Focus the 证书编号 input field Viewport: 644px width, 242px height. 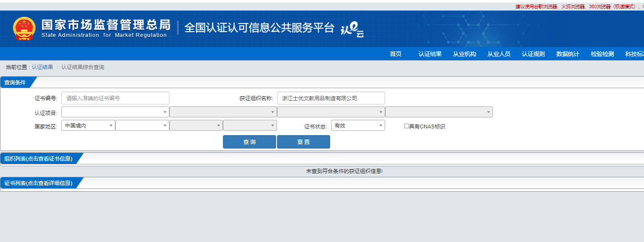115,98
